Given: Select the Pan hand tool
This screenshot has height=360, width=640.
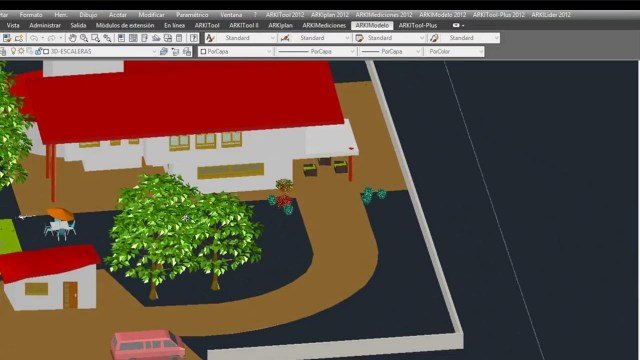Looking at the screenshot, I should (72, 38).
